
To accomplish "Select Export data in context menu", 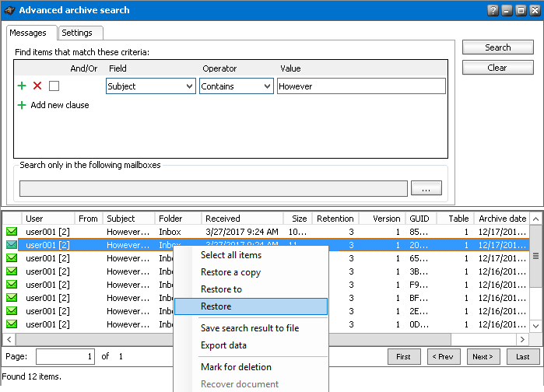I will (223, 345).
